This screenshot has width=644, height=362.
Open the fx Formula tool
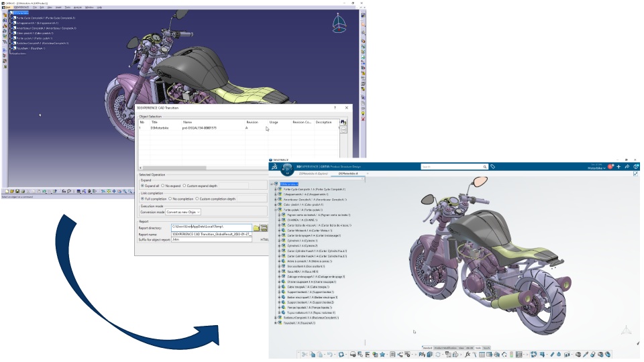468,354
